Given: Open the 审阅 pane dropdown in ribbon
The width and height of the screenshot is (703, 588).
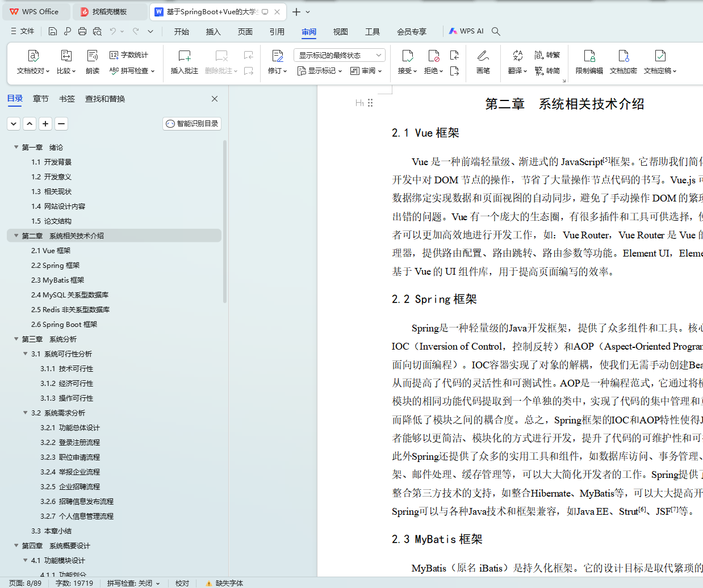Looking at the screenshot, I should [366, 71].
